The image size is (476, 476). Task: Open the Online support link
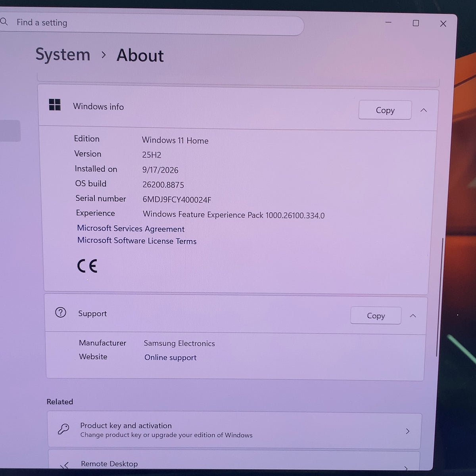coord(170,357)
